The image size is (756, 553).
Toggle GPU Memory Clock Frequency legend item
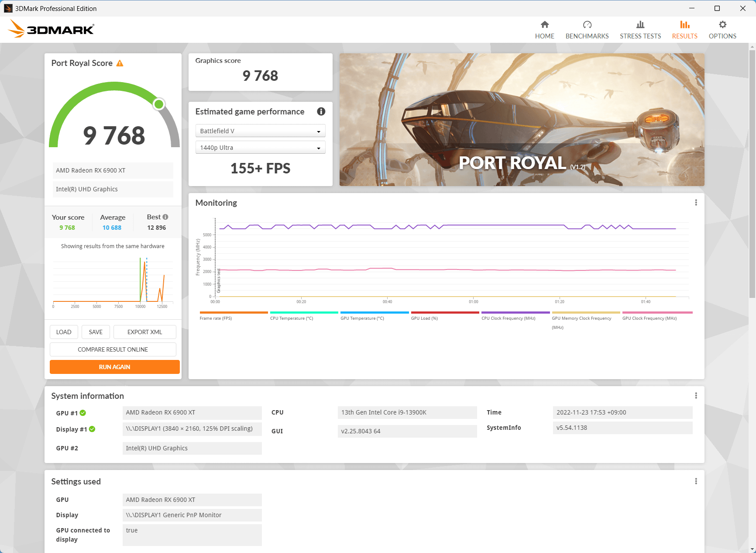click(586, 321)
